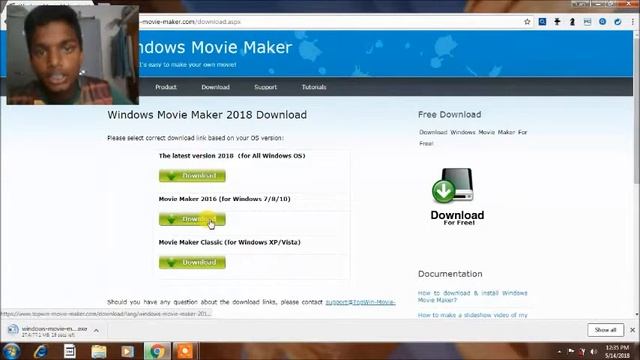Click the address bar URL
This screenshot has width=640, height=360.
(191, 22)
